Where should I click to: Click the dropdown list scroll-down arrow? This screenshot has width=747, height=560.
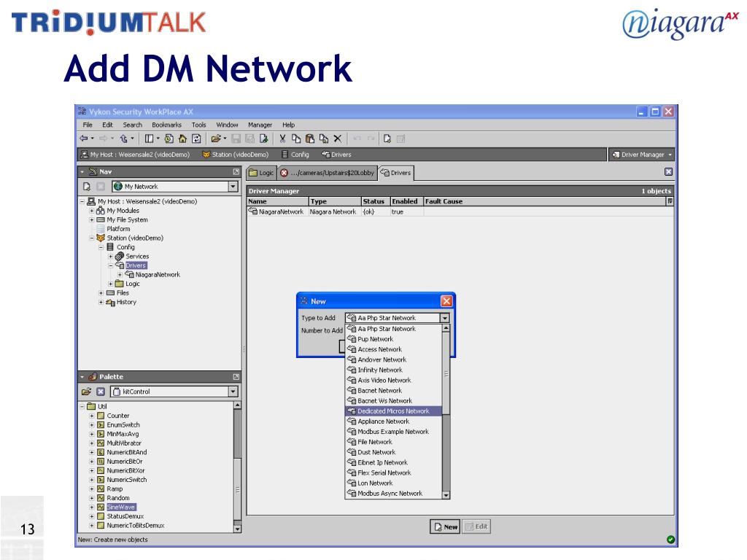click(x=446, y=495)
